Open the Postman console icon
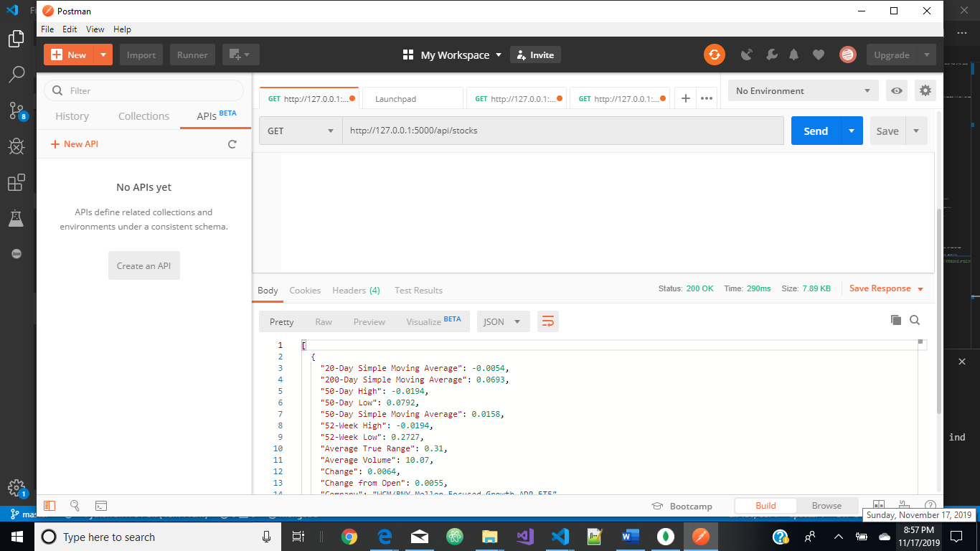The image size is (980, 551). [x=101, y=506]
